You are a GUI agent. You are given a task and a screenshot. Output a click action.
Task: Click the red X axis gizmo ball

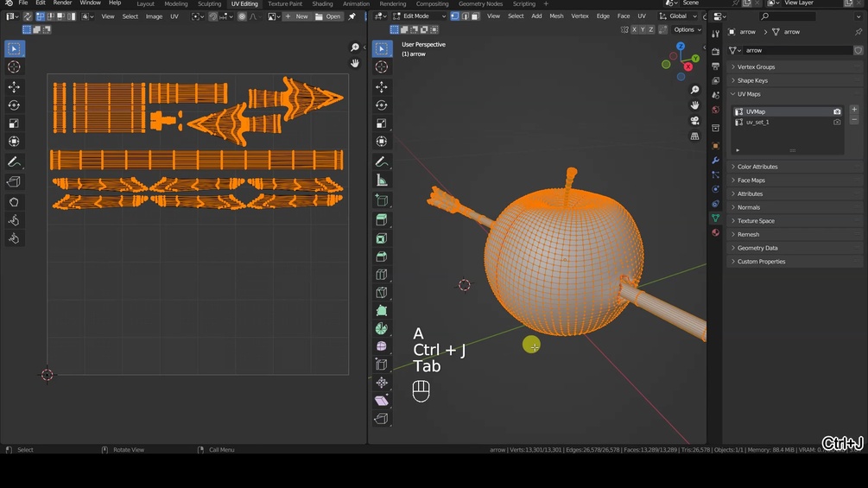coord(688,67)
